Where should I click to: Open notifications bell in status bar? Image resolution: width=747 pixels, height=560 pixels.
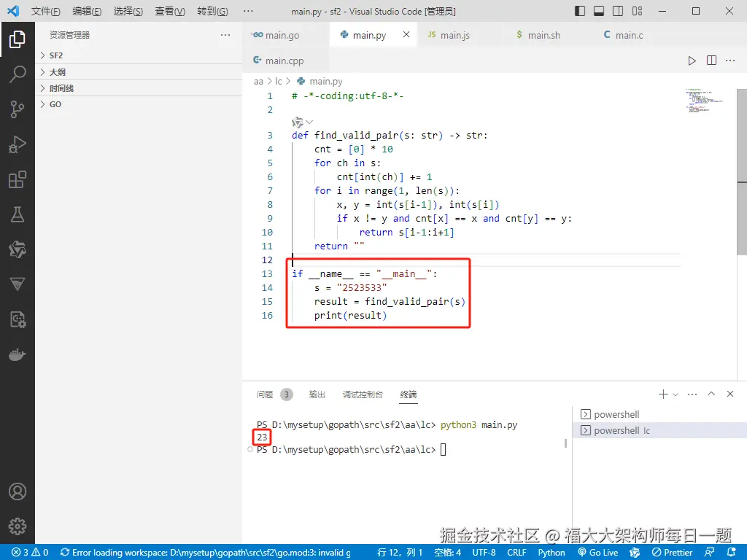[732, 553]
